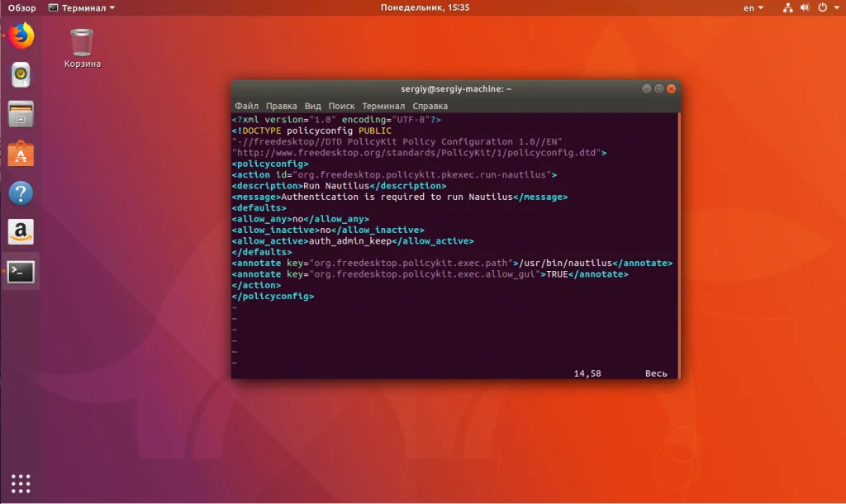
Task: Select the Terminal icon in dock
Action: pyautogui.click(x=21, y=272)
